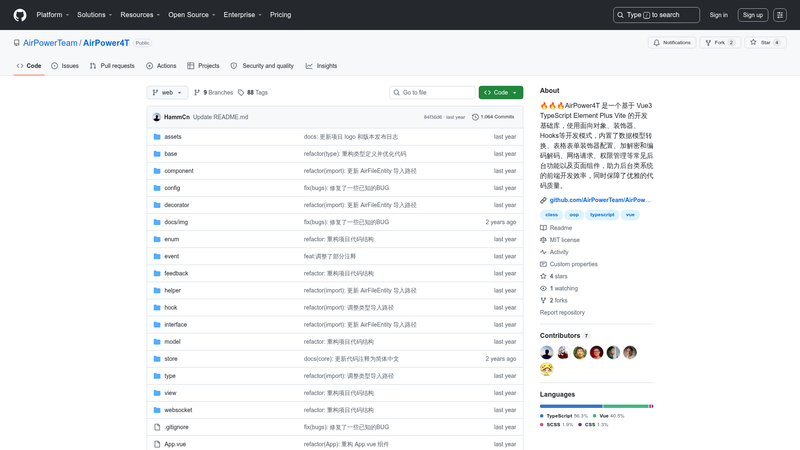Expand the Resources menu

tap(140, 15)
